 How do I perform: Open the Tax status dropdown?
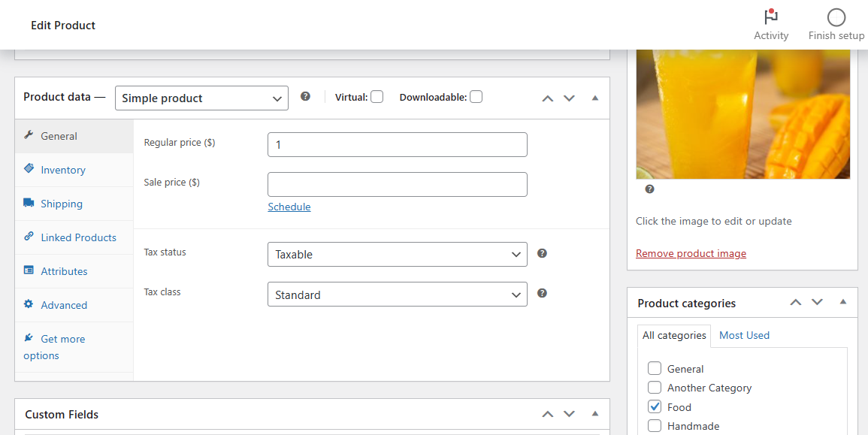pos(398,255)
